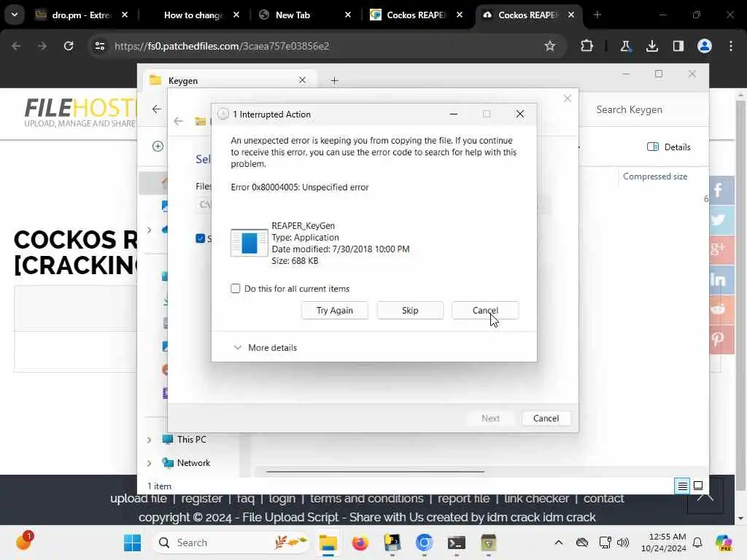Click 'link checker' footer link
747x560 pixels.
coord(536,498)
